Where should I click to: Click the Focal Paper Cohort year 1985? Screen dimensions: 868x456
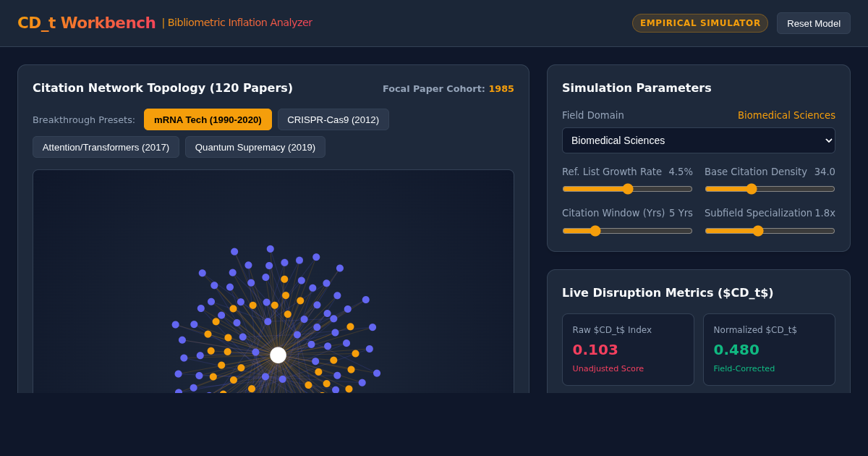[x=501, y=88]
